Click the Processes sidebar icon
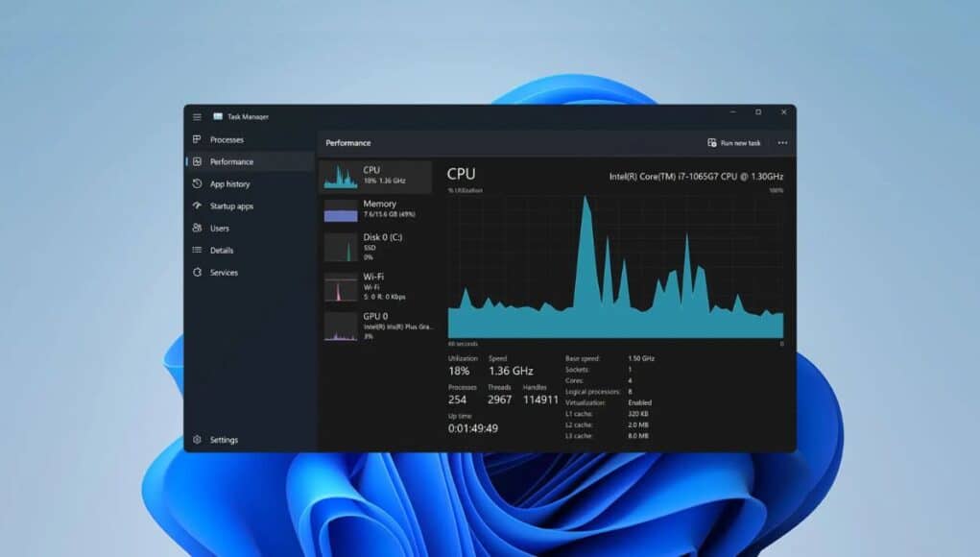This screenshot has width=980, height=557. pyautogui.click(x=197, y=139)
